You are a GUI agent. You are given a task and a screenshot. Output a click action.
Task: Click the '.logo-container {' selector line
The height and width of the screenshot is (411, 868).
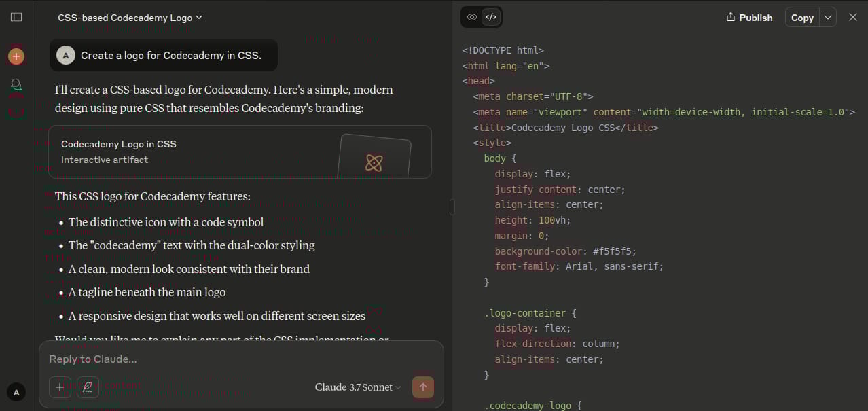530,313
